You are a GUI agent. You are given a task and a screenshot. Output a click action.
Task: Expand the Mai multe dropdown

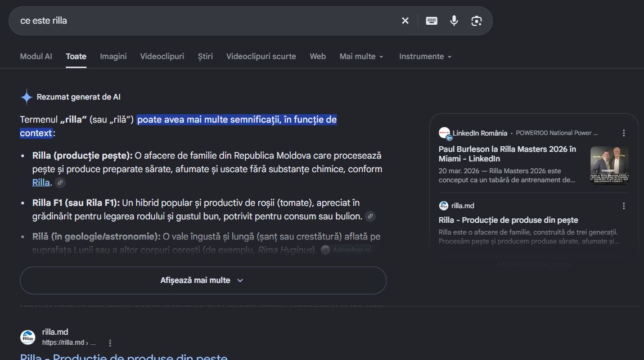point(362,56)
